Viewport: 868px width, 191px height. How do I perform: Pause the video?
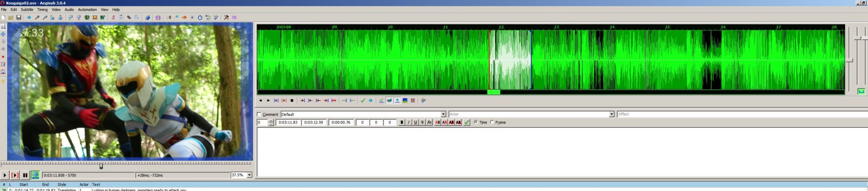tap(25, 175)
